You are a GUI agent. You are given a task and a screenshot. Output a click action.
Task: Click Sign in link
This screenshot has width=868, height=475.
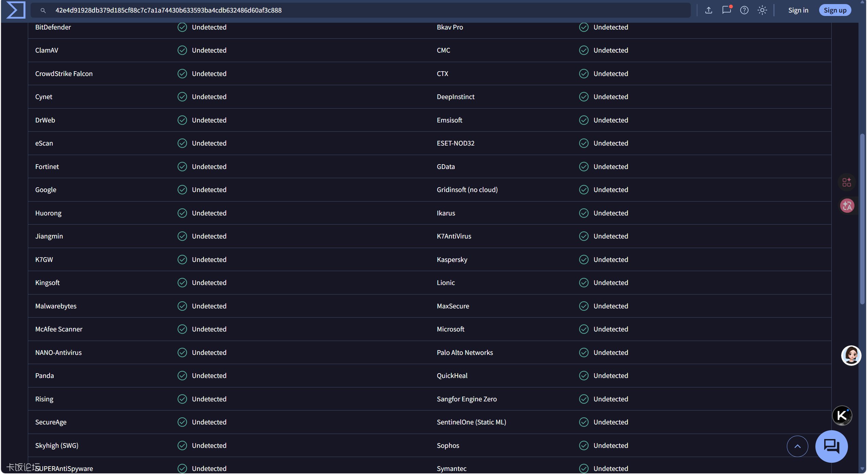pyautogui.click(x=798, y=10)
